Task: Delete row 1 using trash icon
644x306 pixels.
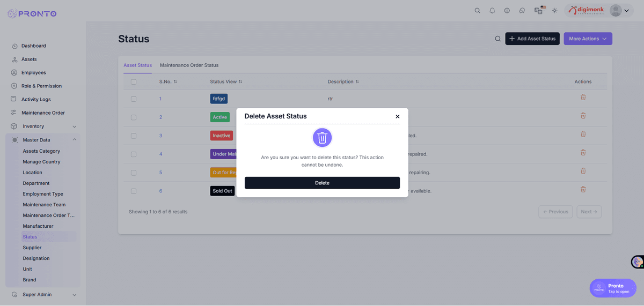Action: tap(583, 98)
